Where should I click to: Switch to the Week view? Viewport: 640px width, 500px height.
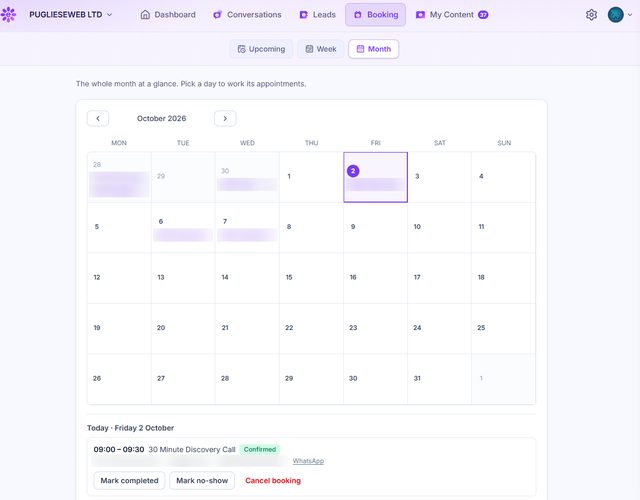[x=321, y=49]
